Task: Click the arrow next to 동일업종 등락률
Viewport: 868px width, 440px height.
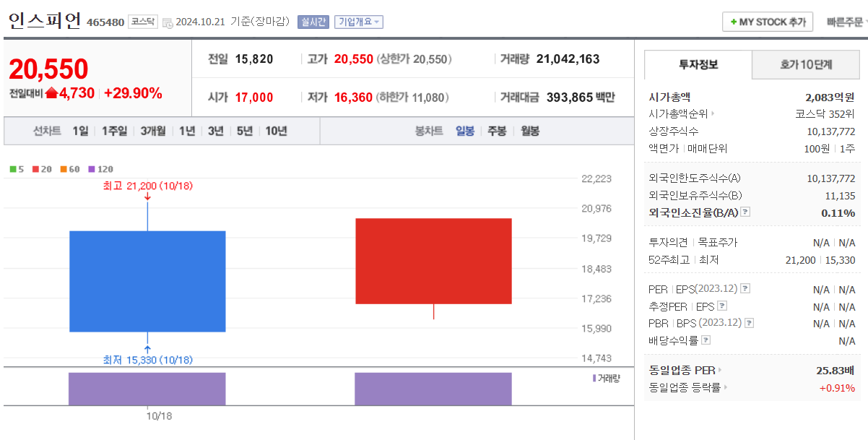Action: click(725, 388)
